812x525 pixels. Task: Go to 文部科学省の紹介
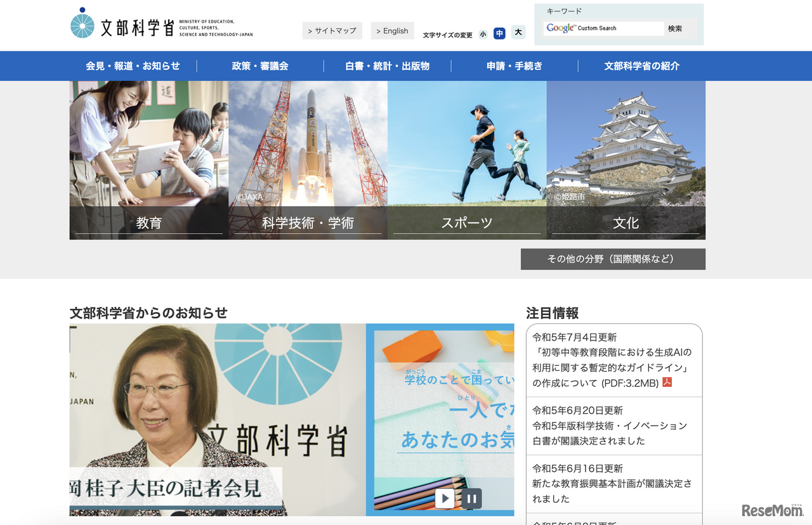tap(642, 65)
